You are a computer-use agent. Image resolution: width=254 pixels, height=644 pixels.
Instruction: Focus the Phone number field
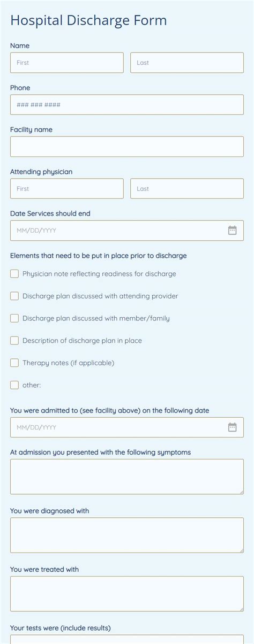coord(127,105)
